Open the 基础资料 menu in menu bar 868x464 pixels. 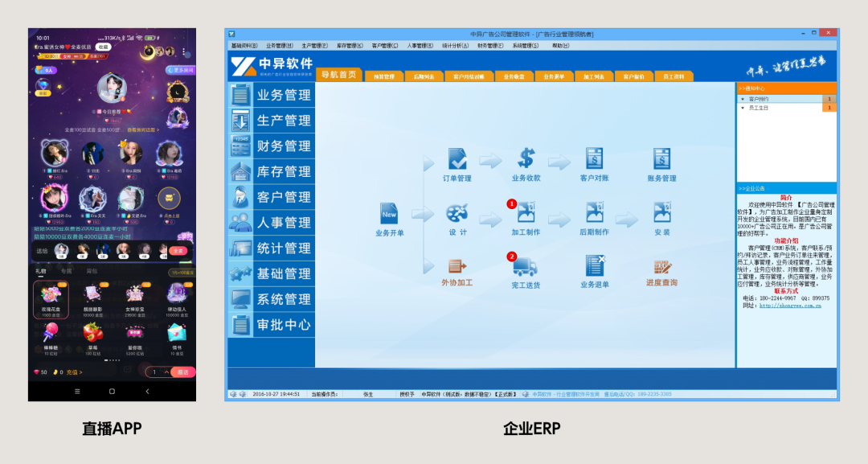click(244, 46)
